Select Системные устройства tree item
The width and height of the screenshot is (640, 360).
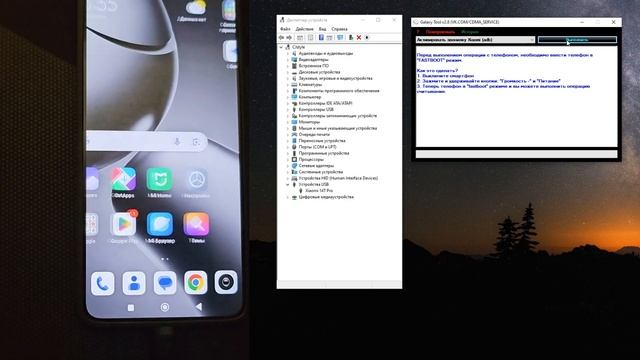321,172
